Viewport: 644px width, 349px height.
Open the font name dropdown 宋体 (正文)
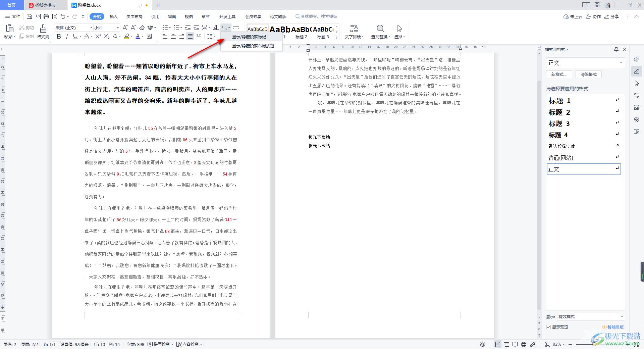(91, 28)
